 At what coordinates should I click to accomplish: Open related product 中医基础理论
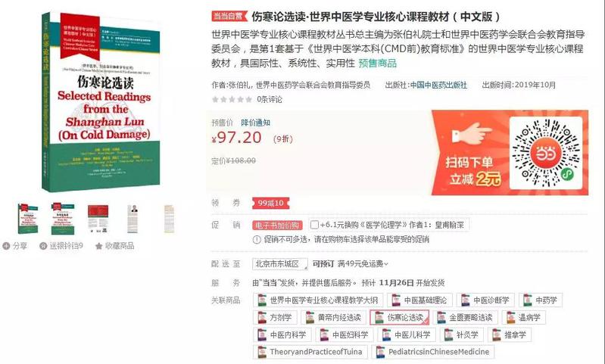419,300
